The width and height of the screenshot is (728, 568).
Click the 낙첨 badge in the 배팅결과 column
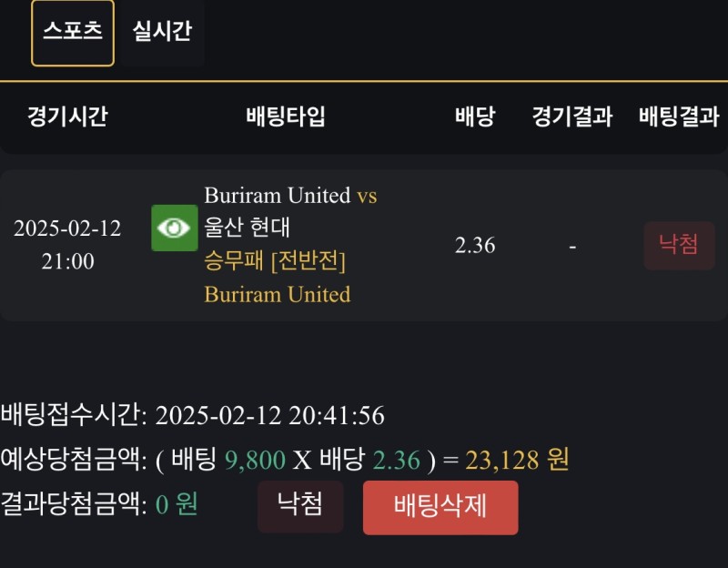pos(679,246)
